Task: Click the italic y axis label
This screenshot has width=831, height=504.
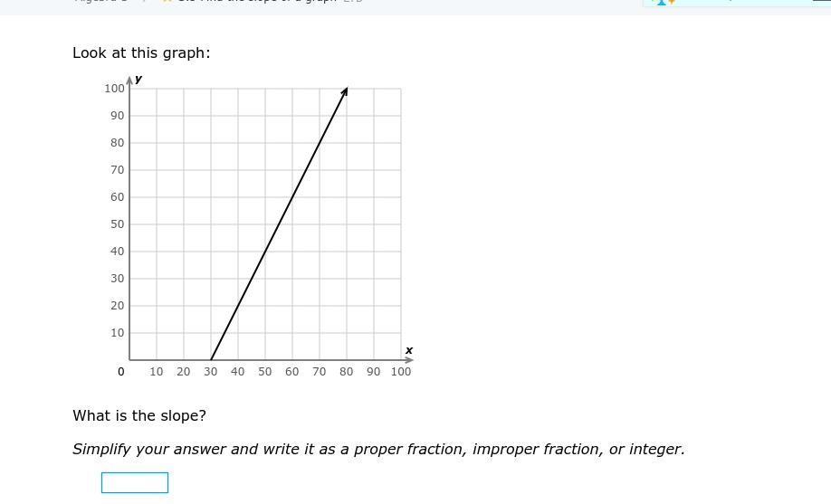Action: 138,79
